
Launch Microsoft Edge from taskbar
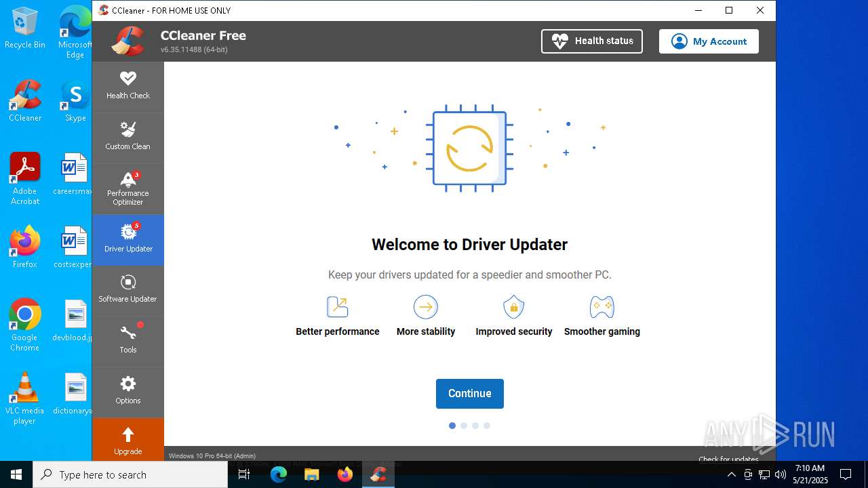pos(279,474)
